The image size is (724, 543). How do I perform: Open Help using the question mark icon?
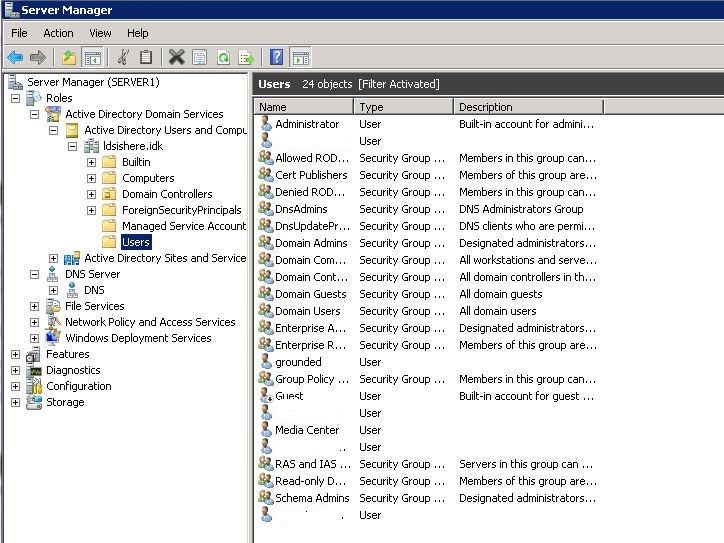(277, 57)
